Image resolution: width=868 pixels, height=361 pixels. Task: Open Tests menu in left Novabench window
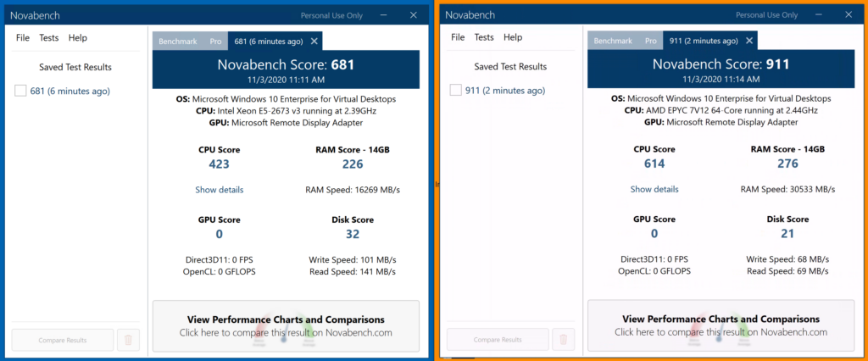(48, 37)
